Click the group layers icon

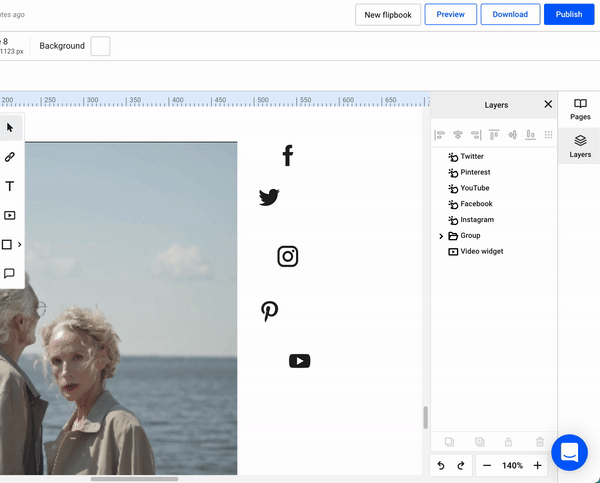point(479,442)
